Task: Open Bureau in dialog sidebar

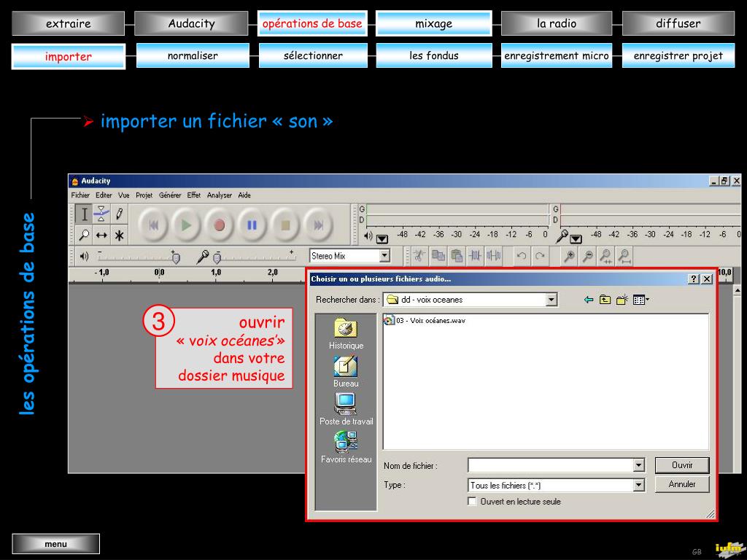Action: (x=346, y=372)
